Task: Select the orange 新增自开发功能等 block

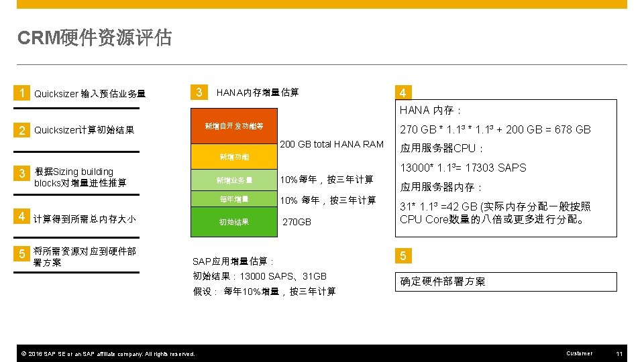Action: pos(234,126)
